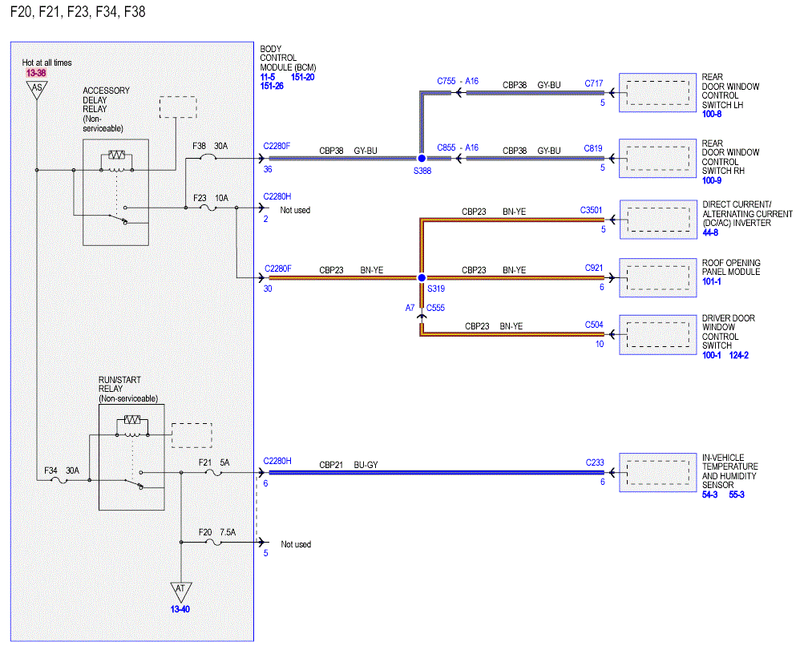Click the Rear Door Window Switch LH box

click(x=657, y=93)
